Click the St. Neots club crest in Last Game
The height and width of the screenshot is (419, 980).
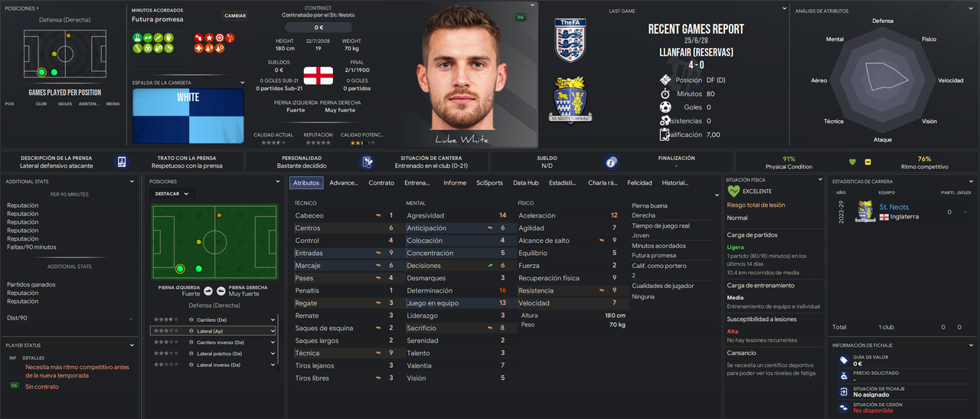tap(570, 100)
